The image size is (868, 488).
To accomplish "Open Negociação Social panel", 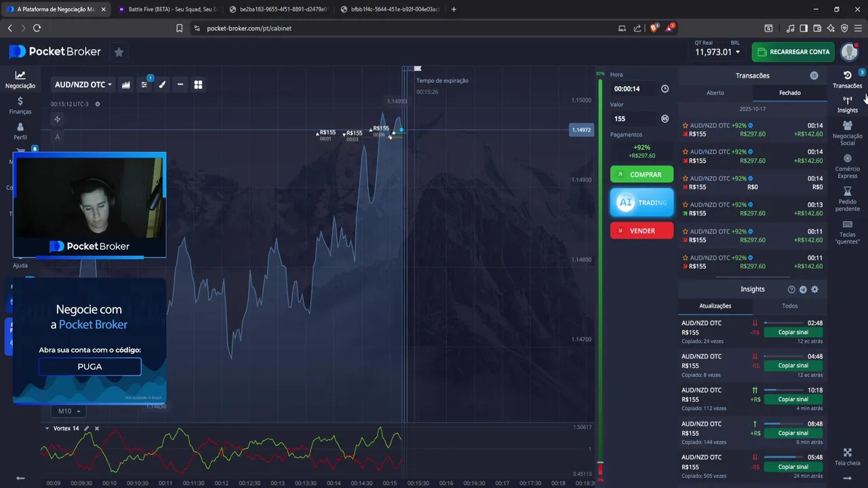I will [x=848, y=133].
